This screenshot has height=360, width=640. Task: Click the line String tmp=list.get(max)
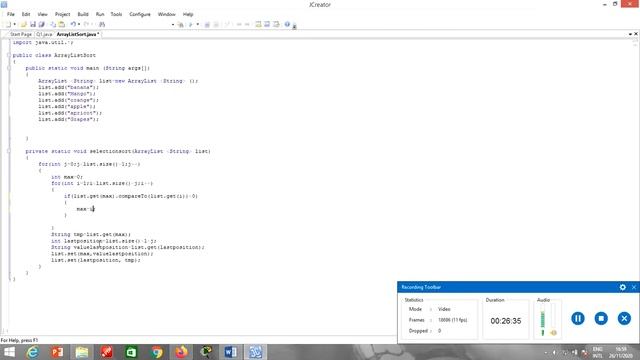coord(91,234)
